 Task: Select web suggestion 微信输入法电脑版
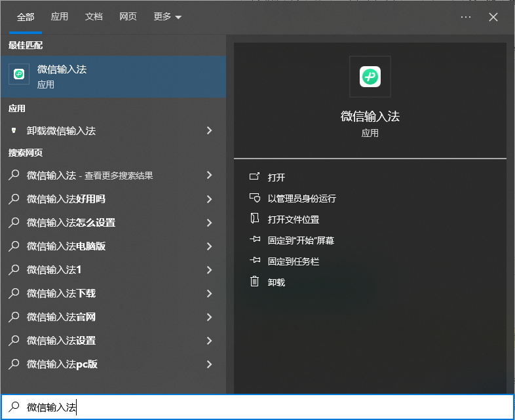[66, 246]
